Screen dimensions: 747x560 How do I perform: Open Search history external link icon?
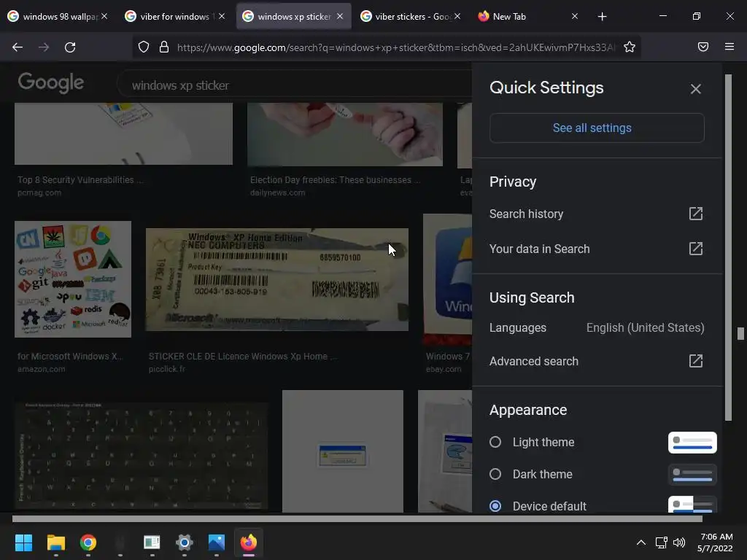tap(695, 214)
